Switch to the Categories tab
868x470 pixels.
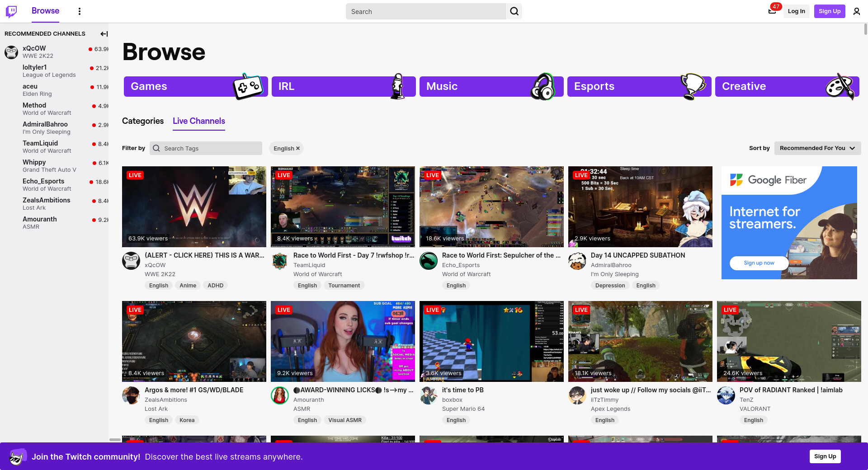[x=143, y=121]
